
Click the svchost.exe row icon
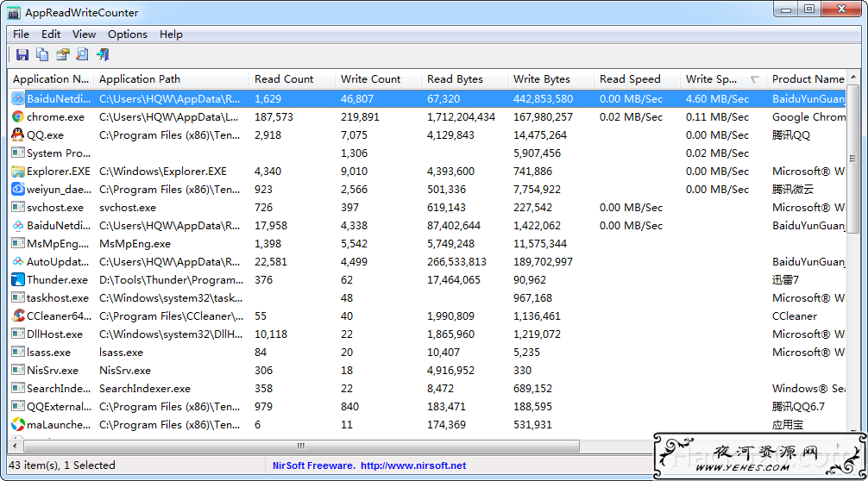[x=18, y=208]
